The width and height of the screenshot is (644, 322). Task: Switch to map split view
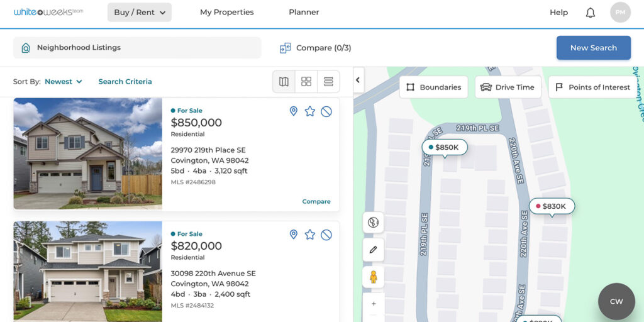(284, 82)
